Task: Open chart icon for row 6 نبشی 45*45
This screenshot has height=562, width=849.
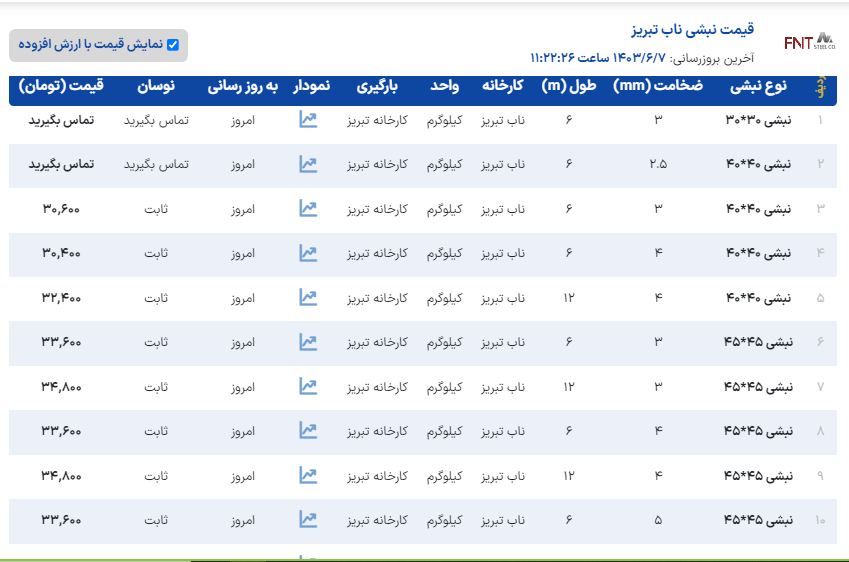Action: click(308, 342)
